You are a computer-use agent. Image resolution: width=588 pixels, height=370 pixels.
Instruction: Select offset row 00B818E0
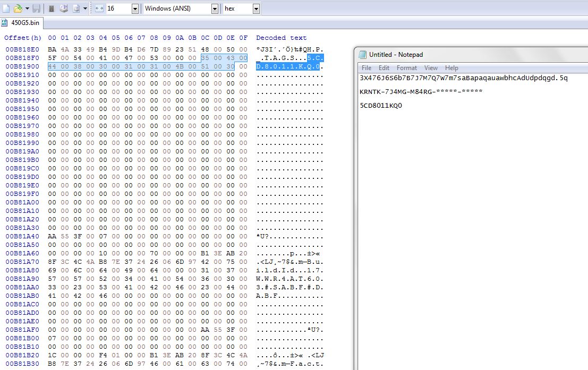(22, 49)
